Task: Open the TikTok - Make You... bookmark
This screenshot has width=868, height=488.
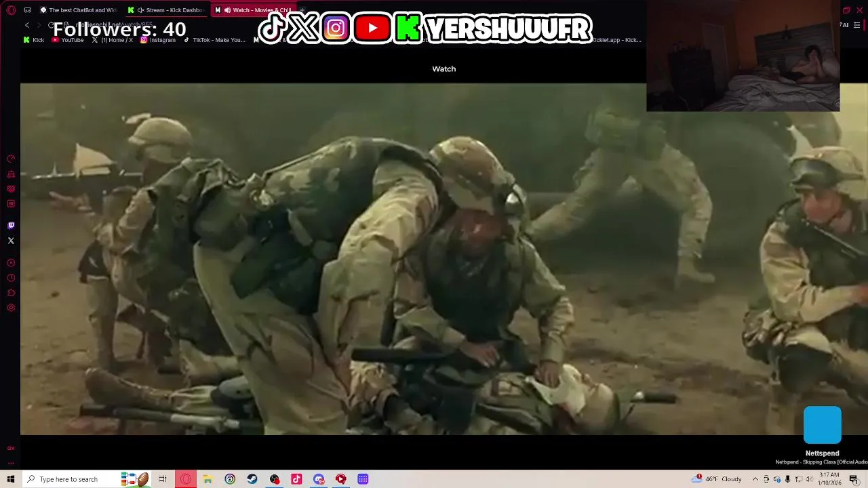Action: (214, 40)
